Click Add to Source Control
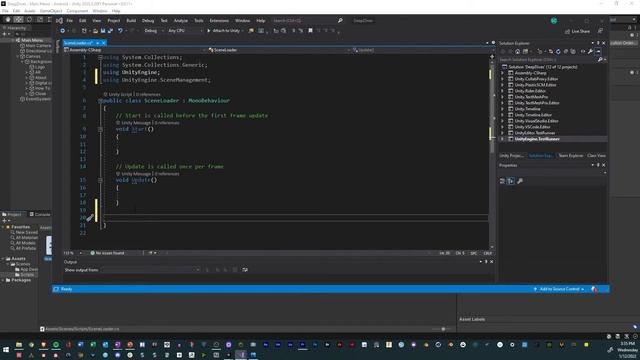Screen dimensions: 640x360 coord(559,289)
